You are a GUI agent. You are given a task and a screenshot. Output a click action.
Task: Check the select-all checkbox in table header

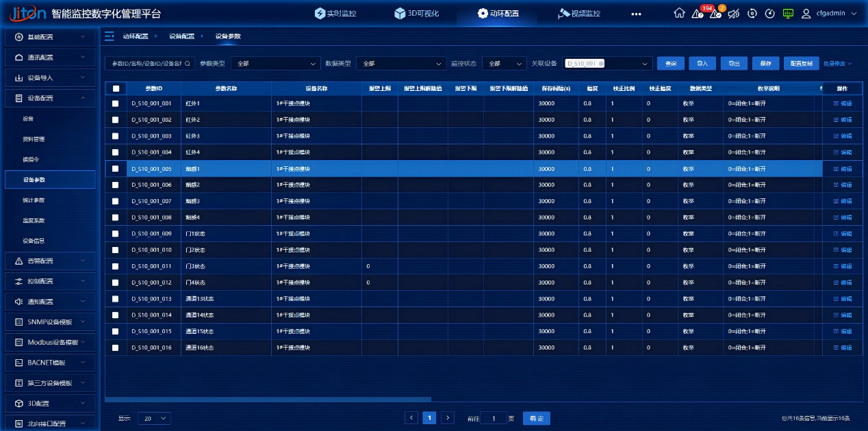(116, 89)
